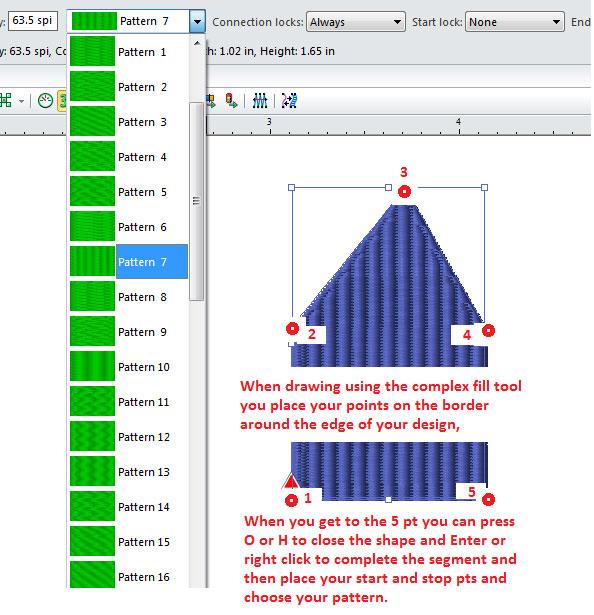Click the orange-blue squares arrow icon
This screenshot has width=594, height=615.
click(211, 101)
